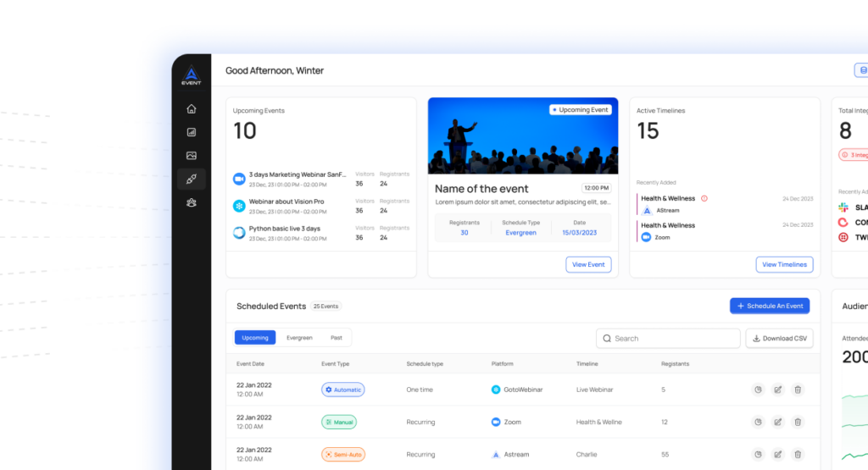This screenshot has height=470, width=868.
Task: Click the Automatic event type badge
Action: tap(343, 390)
